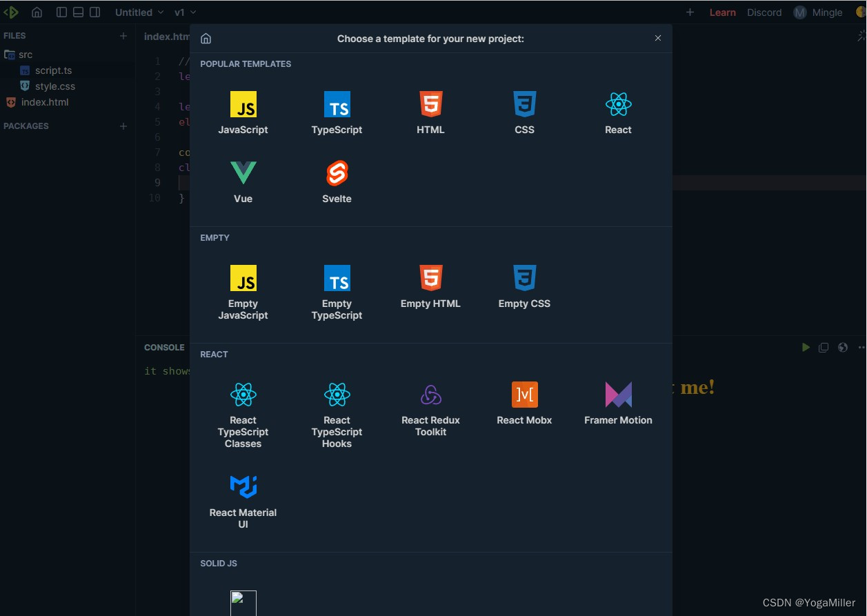Click the globe icon in preview bar

pos(842,348)
